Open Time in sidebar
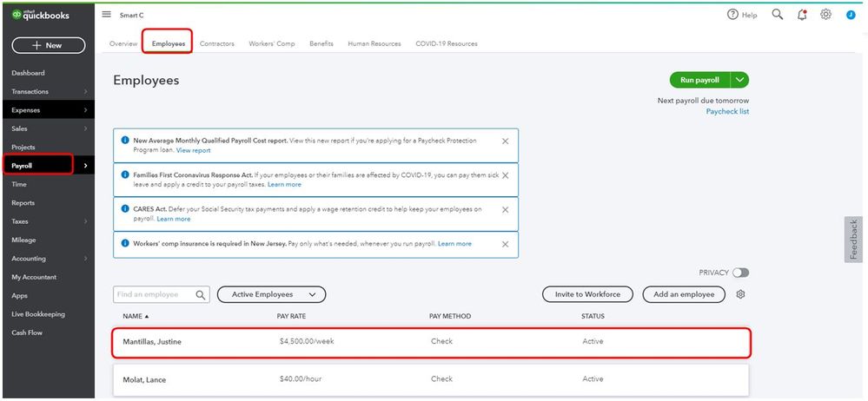The height and width of the screenshot is (401, 868). pyautogui.click(x=19, y=184)
